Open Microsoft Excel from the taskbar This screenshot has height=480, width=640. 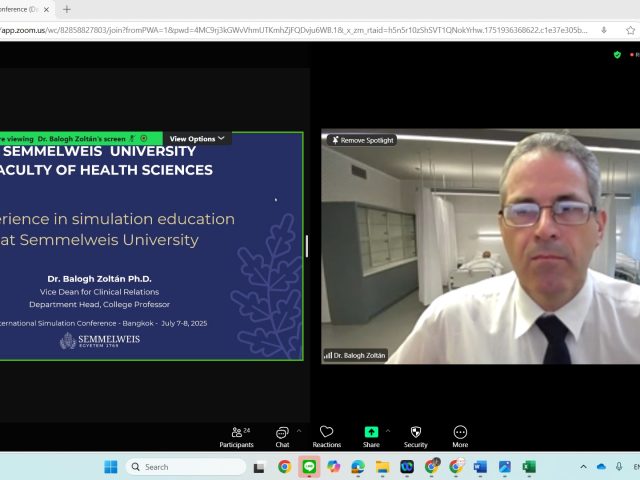click(x=529, y=467)
